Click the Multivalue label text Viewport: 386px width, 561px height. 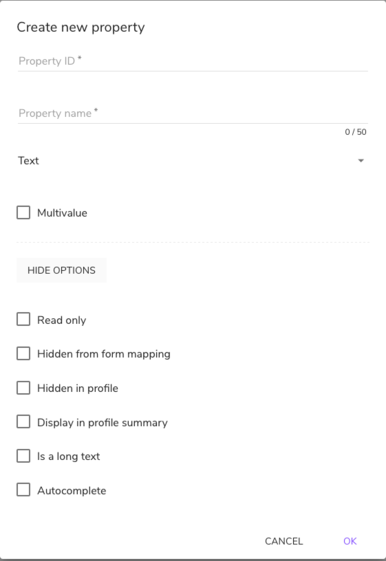tap(62, 213)
